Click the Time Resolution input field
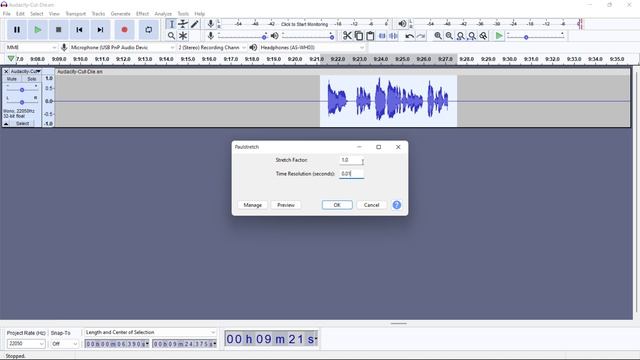The height and width of the screenshot is (360, 640). [x=351, y=173]
